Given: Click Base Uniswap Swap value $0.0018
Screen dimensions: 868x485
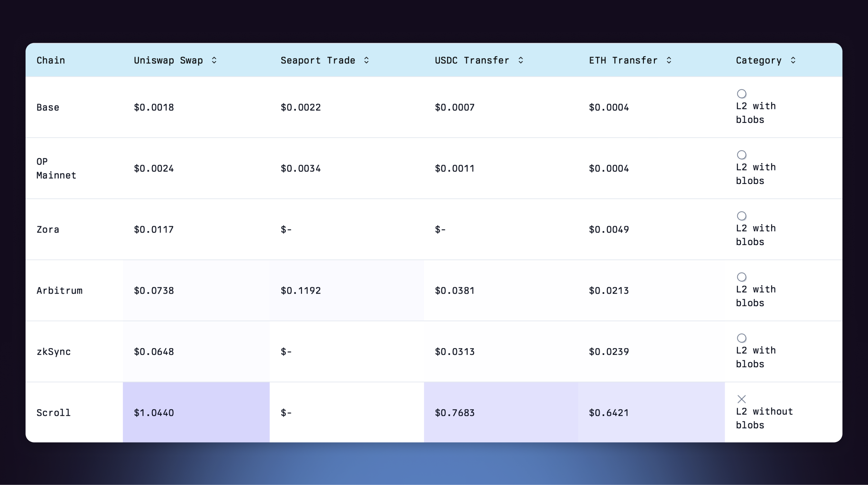Looking at the screenshot, I should (154, 107).
